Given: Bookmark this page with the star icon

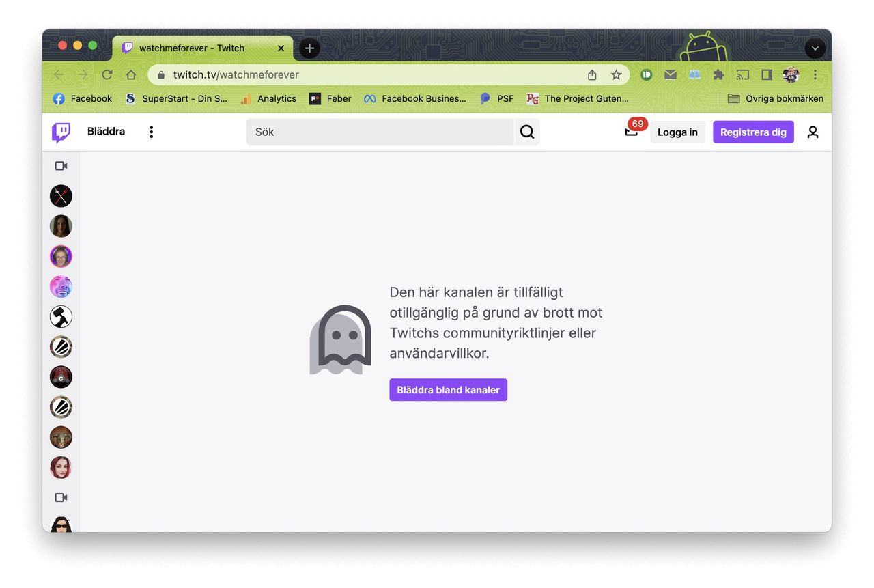Looking at the screenshot, I should pos(616,75).
